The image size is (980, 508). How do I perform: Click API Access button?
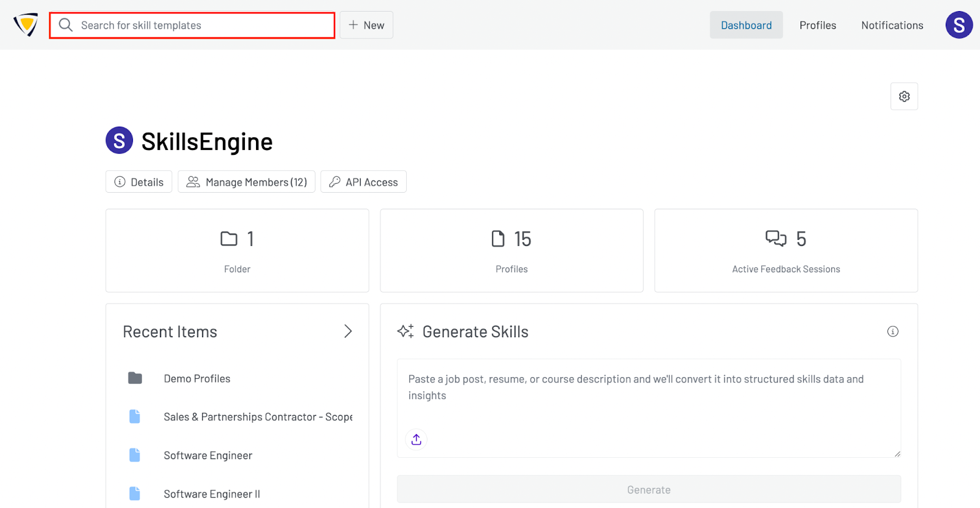[x=363, y=182]
